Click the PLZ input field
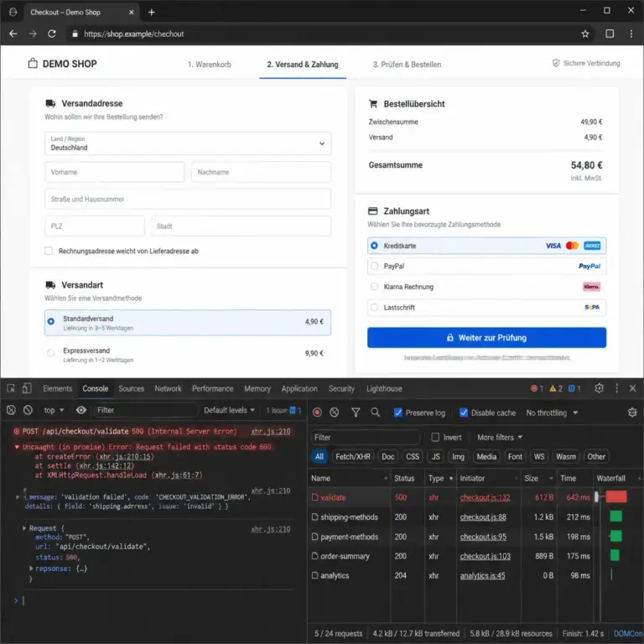Viewport: 644px width, 644px height. click(x=95, y=226)
